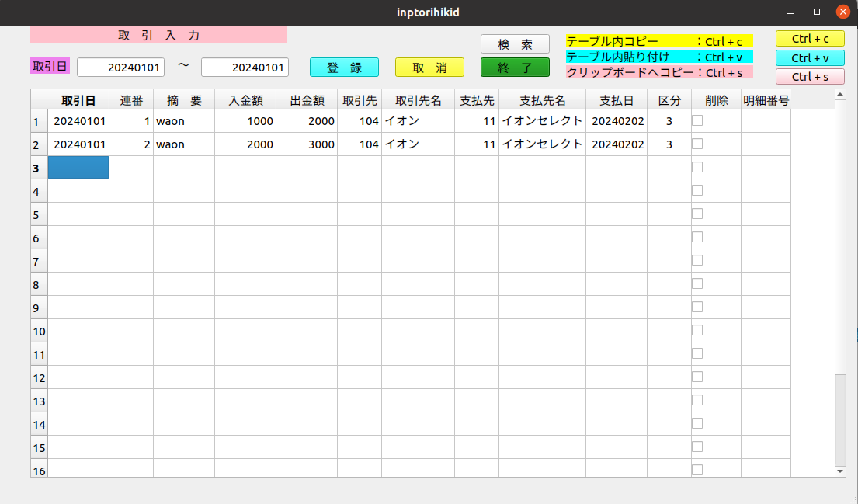Check the 削除 checkbox on row 2
The height and width of the screenshot is (504, 858).
pyautogui.click(x=696, y=143)
